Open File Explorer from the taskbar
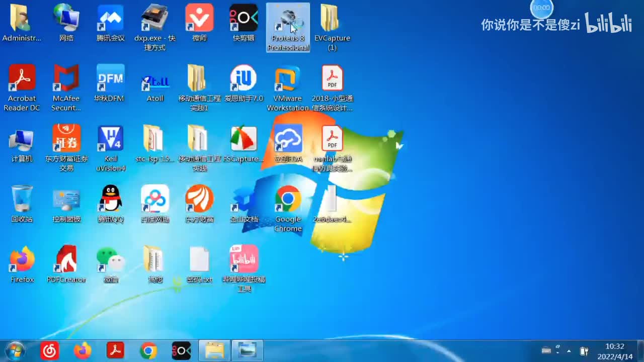This screenshot has height=362, width=644. pos(215,350)
